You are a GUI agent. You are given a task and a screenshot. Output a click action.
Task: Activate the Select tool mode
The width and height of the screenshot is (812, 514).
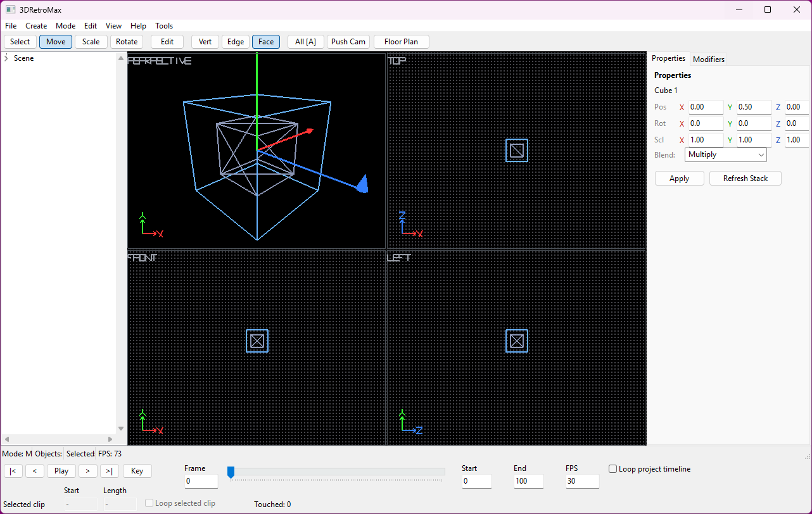coord(20,42)
